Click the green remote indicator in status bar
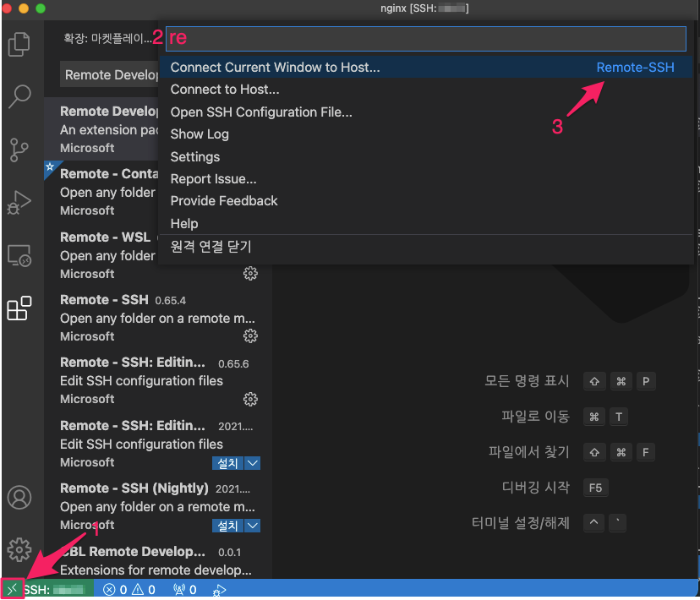The width and height of the screenshot is (700, 600). [13, 589]
